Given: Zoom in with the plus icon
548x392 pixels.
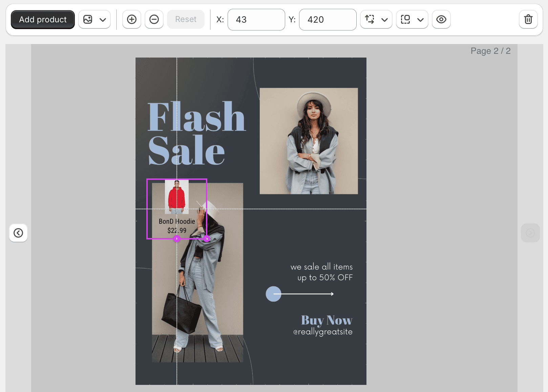Looking at the screenshot, I should tap(132, 20).
